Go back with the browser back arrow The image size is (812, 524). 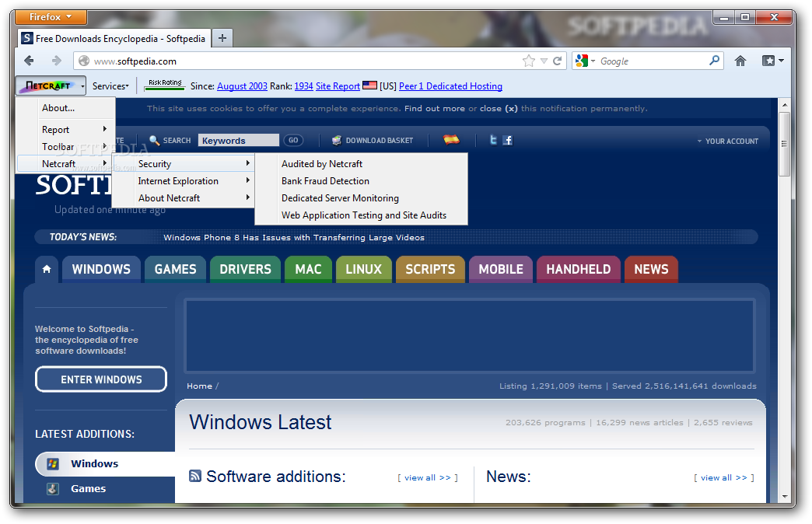(29, 61)
